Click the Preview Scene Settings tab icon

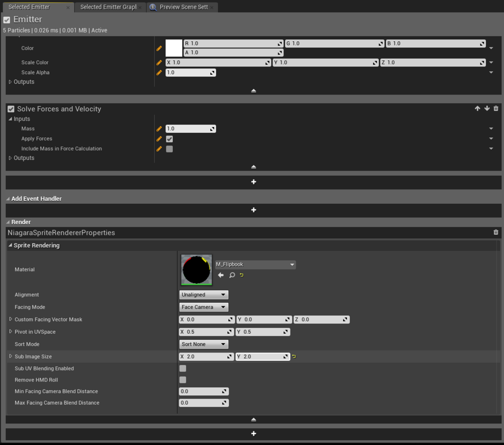153,7
